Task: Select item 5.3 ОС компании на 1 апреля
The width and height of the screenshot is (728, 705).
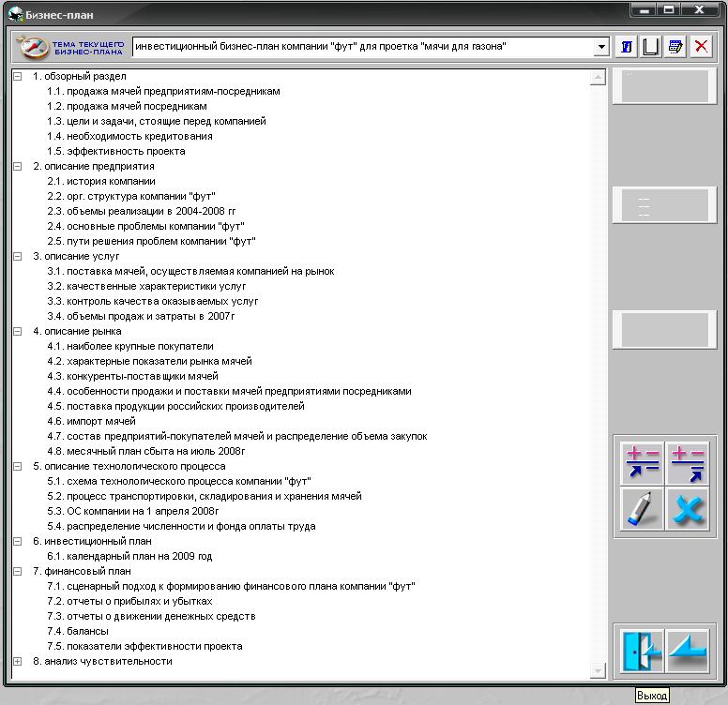Action: coord(133,511)
